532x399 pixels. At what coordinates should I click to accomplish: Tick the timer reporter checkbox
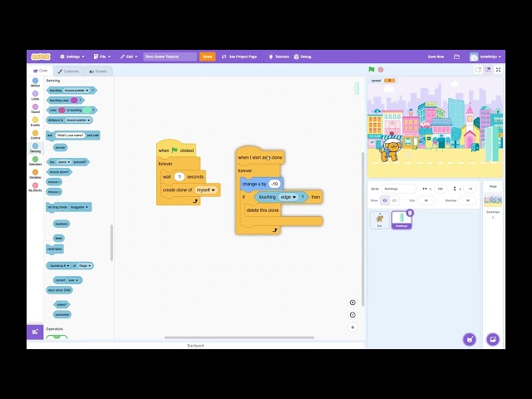pyautogui.click(x=49, y=239)
